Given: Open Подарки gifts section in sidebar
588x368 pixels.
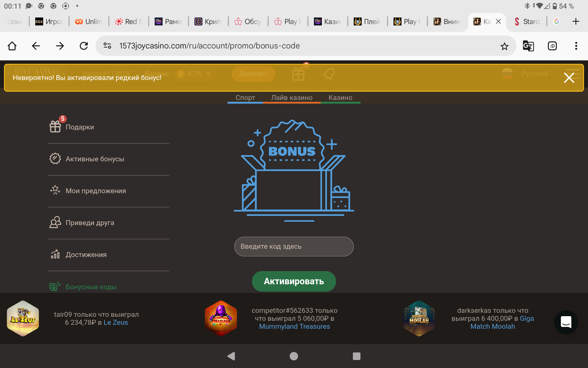Looking at the screenshot, I should point(80,127).
